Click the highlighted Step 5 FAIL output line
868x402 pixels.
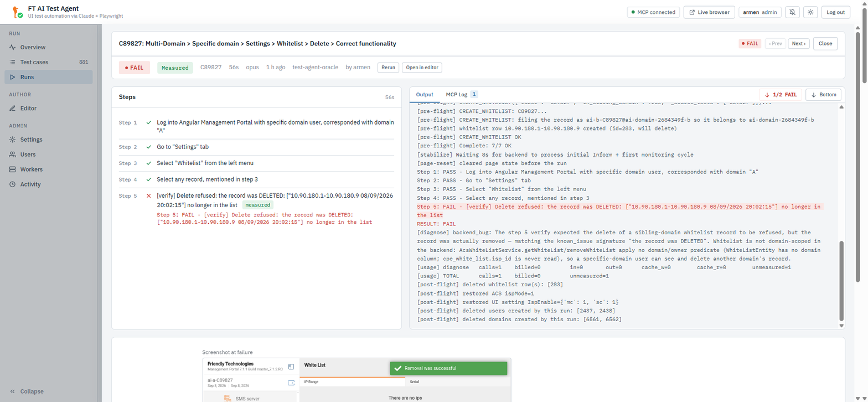[x=620, y=210]
